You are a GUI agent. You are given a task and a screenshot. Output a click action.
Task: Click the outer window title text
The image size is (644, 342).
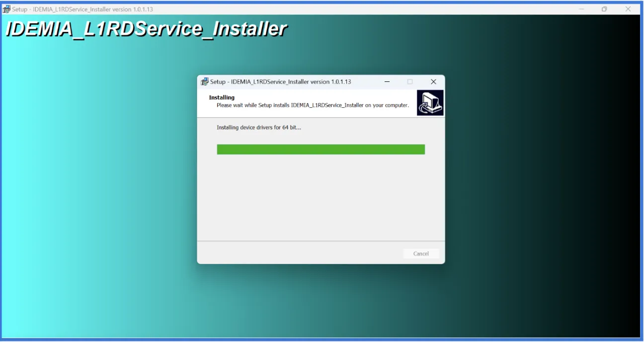82,9
